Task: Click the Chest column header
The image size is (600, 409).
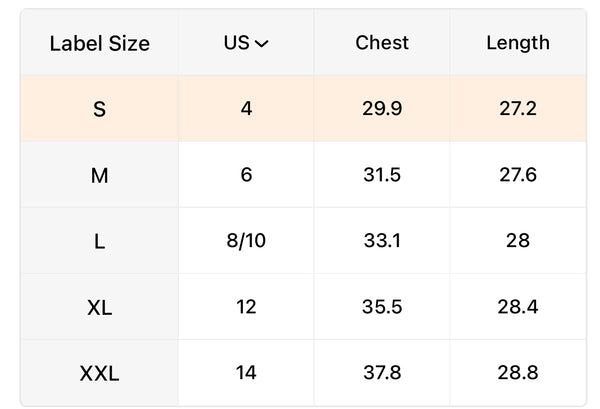Action: pyautogui.click(x=382, y=42)
